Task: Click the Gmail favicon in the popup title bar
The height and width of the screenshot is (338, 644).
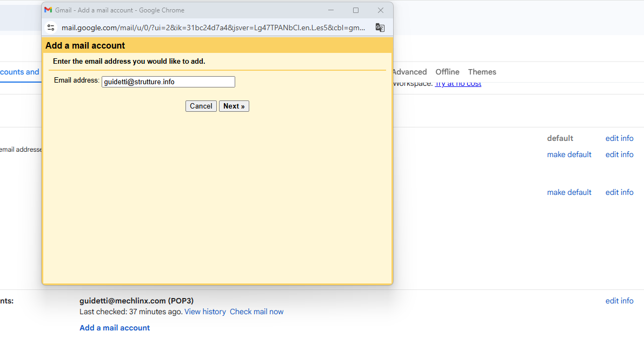Action: [x=48, y=10]
